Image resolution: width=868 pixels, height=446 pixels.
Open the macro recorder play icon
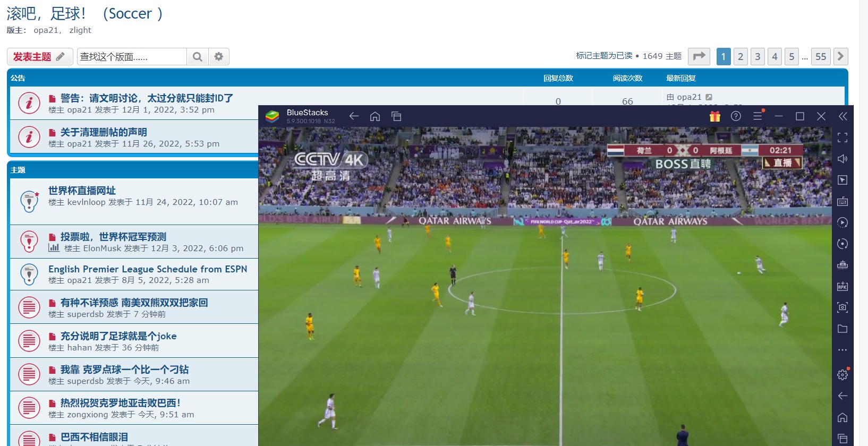click(843, 222)
